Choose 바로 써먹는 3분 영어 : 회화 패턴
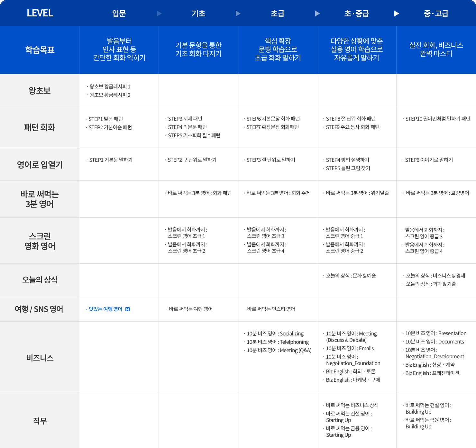476x448 pixels. click(x=200, y=193)
